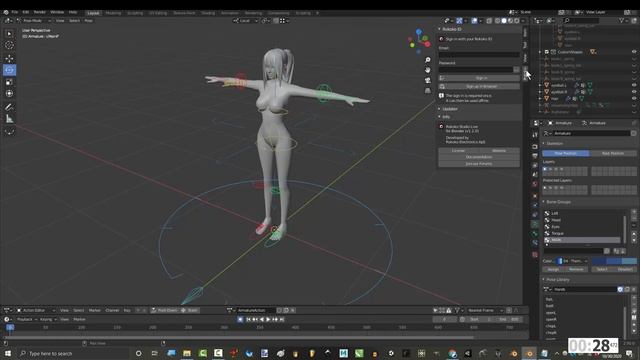Select the Cursor tool
The image size is (640, 360).
pos(9,45)
